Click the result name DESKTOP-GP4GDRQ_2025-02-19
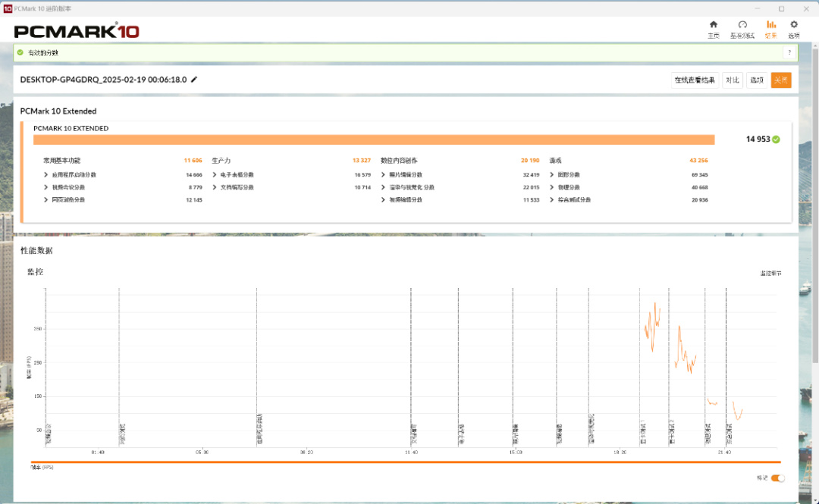 (x=103, y=80)
